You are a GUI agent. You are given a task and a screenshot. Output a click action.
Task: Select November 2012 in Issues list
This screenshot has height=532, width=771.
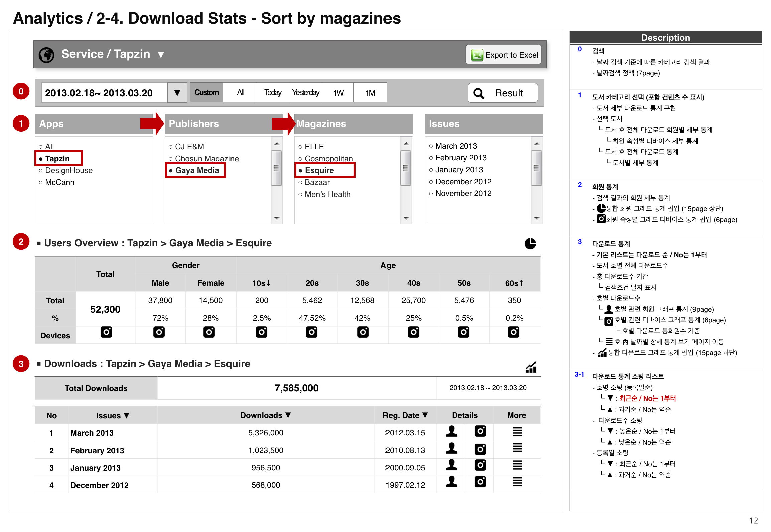tap(460, 193)
